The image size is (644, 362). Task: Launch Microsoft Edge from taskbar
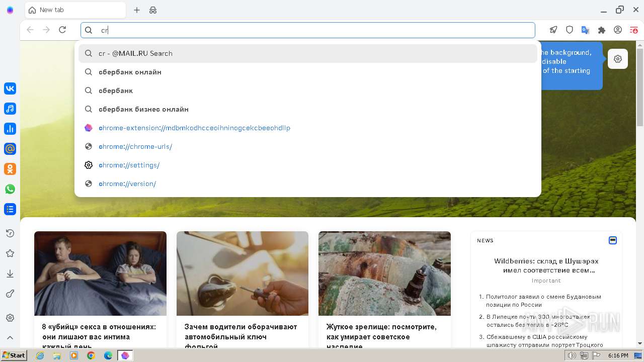pos(108,355)
